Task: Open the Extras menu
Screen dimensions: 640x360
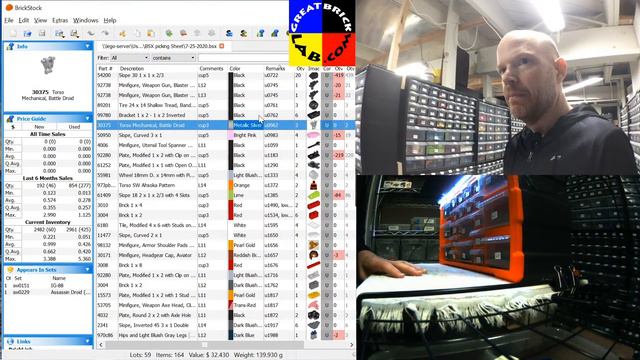Action: click(60, 20)
